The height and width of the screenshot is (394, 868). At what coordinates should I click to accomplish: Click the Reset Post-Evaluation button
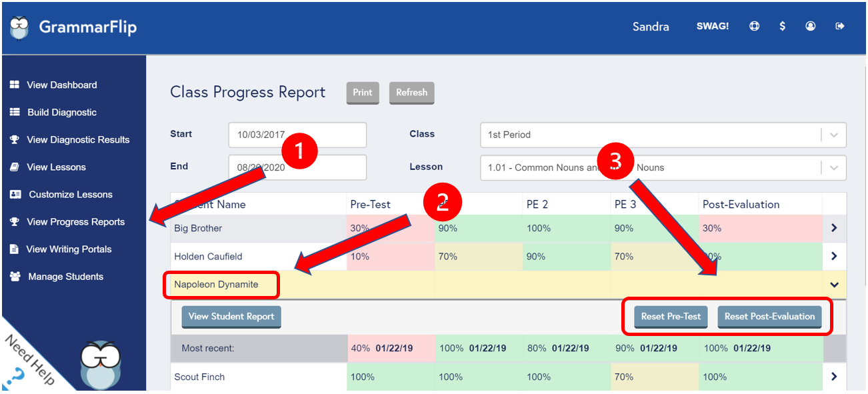pyautogui.click(x=769, y=317)
